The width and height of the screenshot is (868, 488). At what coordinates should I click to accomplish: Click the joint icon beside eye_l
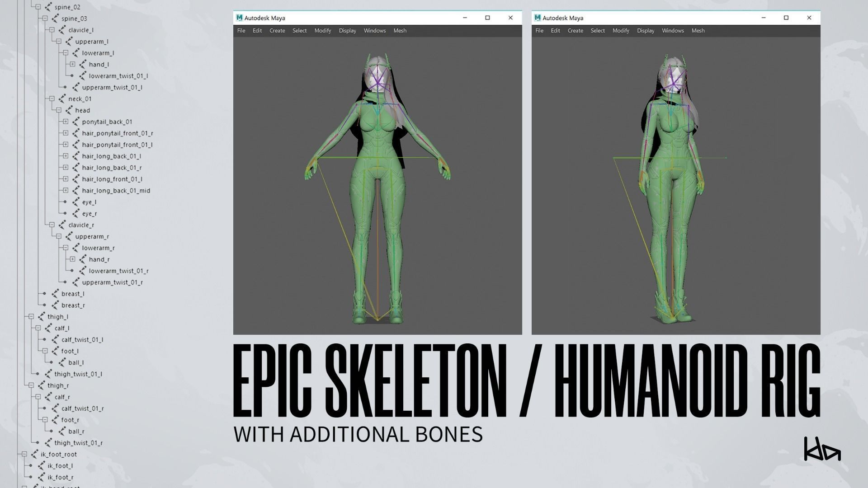click(76, 202)
